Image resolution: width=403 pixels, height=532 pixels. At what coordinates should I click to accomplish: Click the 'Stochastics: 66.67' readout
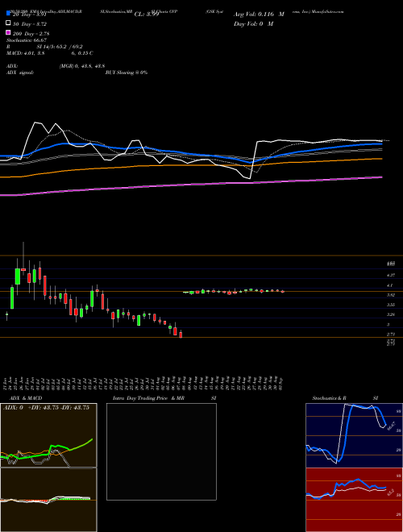click(x=27, y=40)
